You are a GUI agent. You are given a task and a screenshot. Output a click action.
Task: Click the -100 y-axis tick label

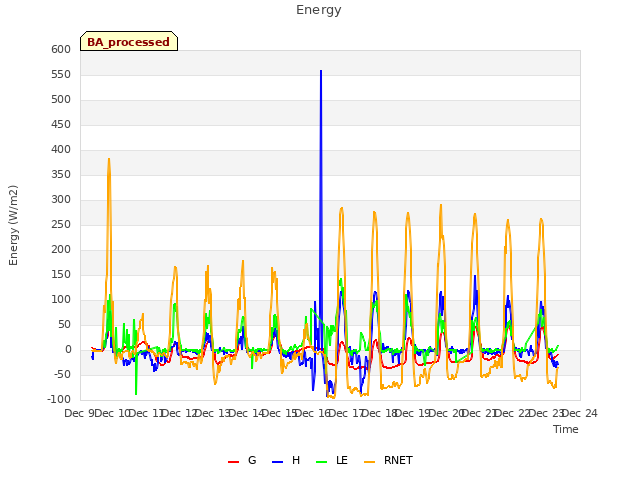[59, 400]
